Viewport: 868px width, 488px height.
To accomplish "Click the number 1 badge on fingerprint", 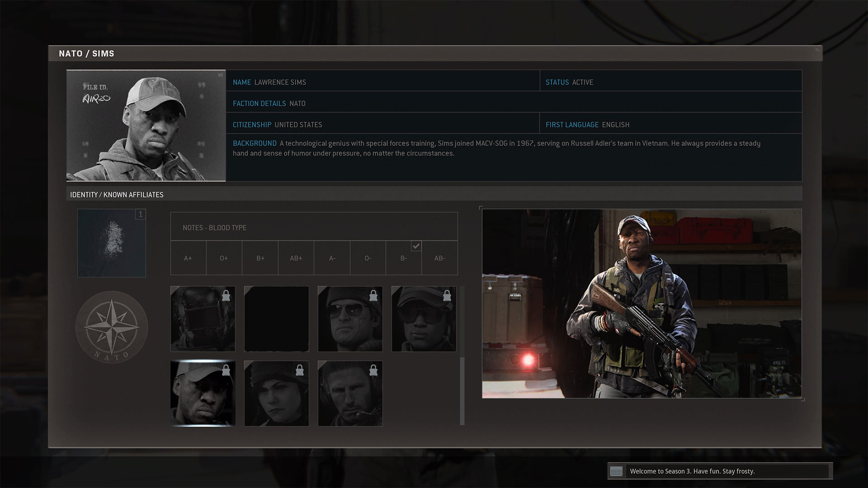I will click(x=141, y=214).
